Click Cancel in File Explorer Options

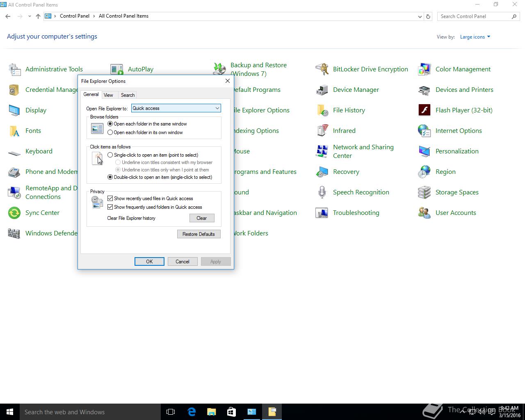183,262
